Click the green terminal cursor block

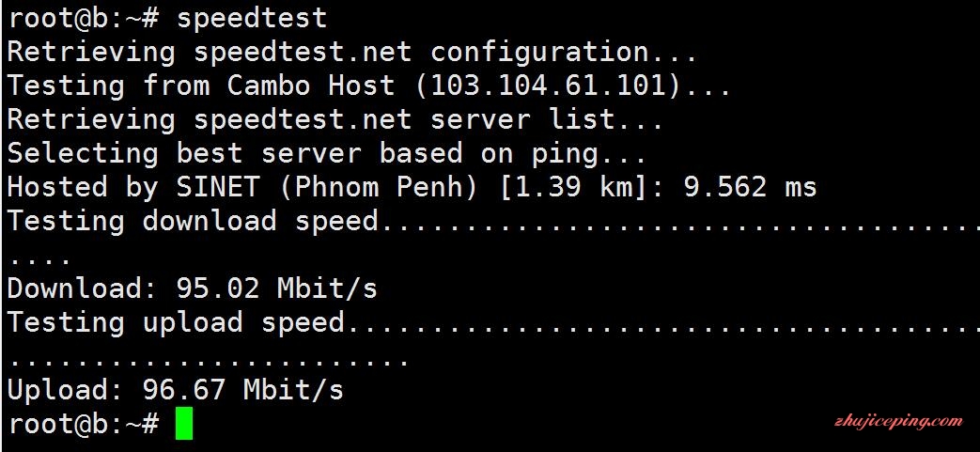coord(184,423)
